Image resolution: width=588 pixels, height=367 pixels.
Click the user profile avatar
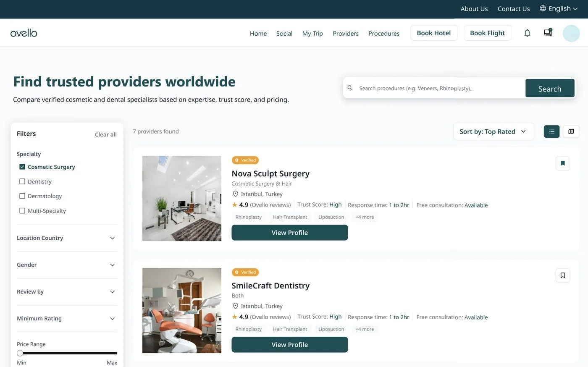point(571,33)
